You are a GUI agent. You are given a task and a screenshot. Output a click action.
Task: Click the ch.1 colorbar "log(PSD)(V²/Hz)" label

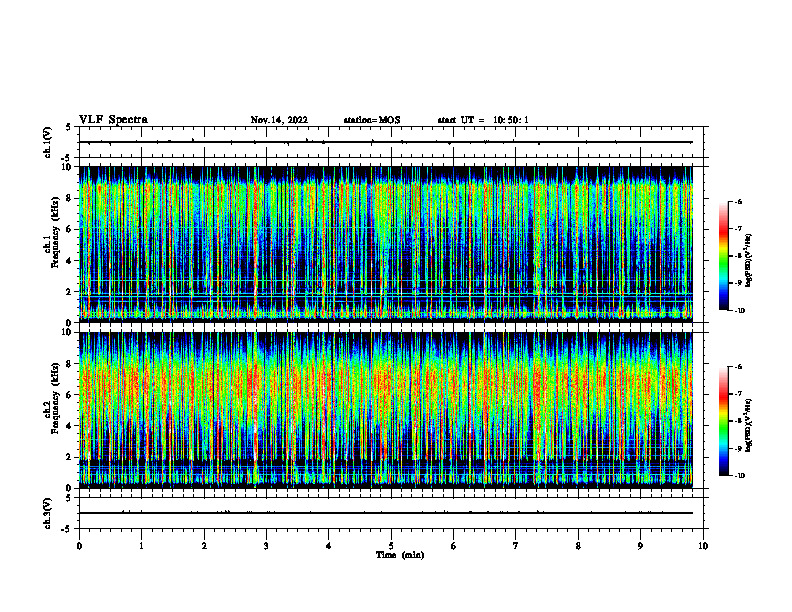point(749,261)
